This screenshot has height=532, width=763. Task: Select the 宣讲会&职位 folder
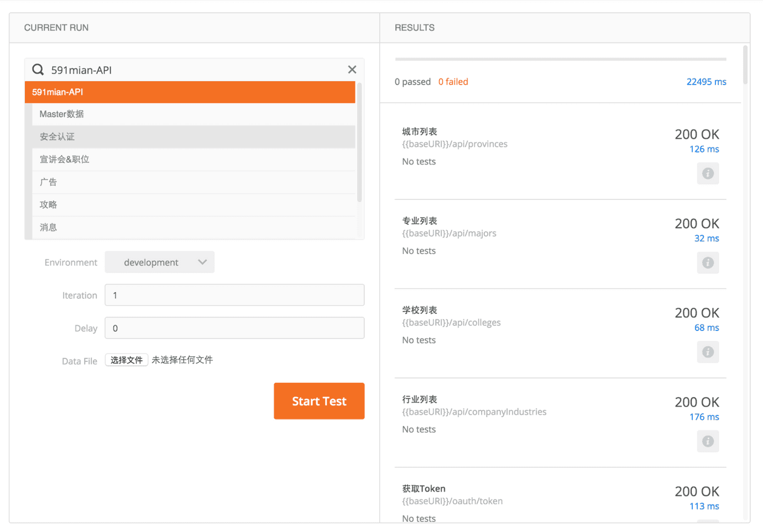(194, 160)
